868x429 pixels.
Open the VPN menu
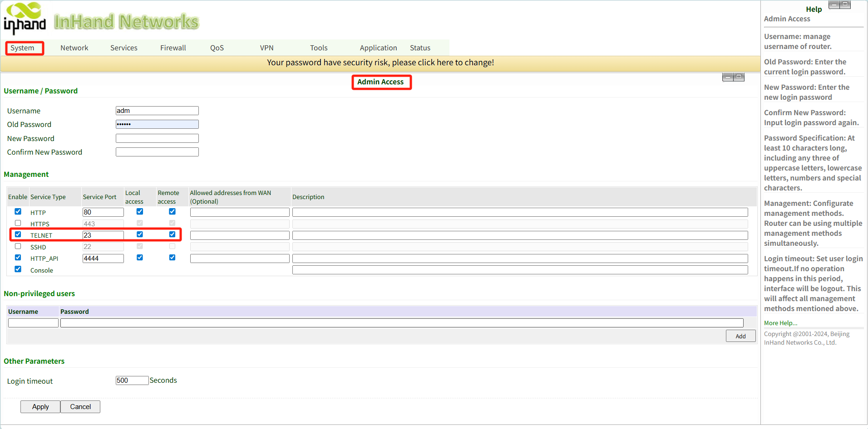tap(267, 48)
